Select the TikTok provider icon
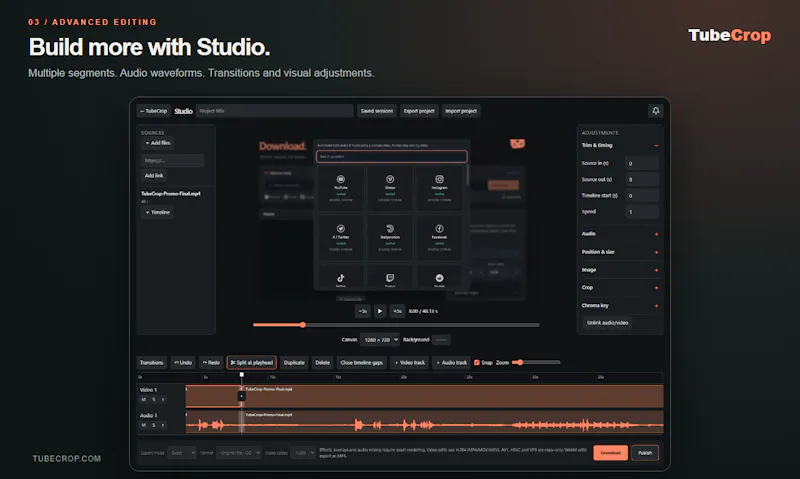The height and width of the screenshot is (479, 800). pyautogui.click(x=341, y=278)
